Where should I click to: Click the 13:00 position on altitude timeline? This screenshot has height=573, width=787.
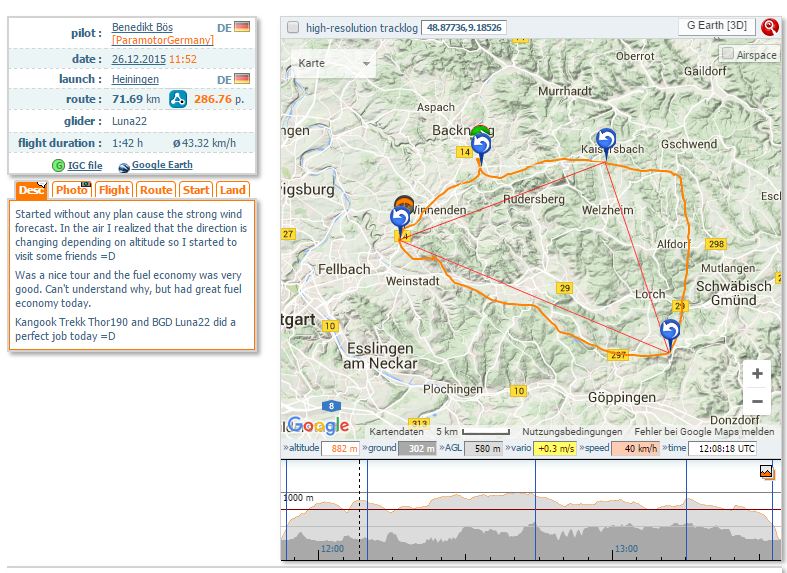626,548
